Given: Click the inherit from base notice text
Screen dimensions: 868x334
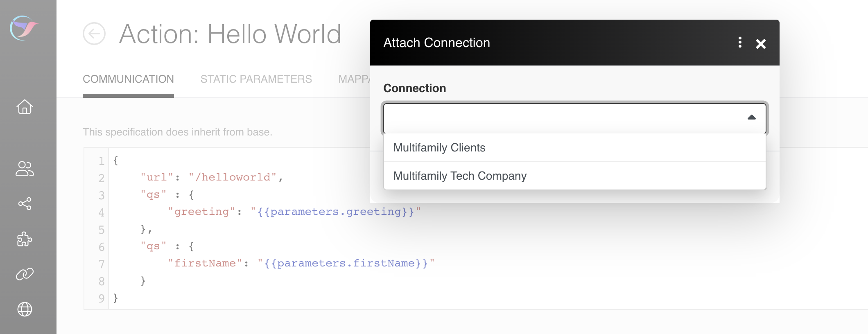Looking at the screenshot, I should click(x=177, y=132).
